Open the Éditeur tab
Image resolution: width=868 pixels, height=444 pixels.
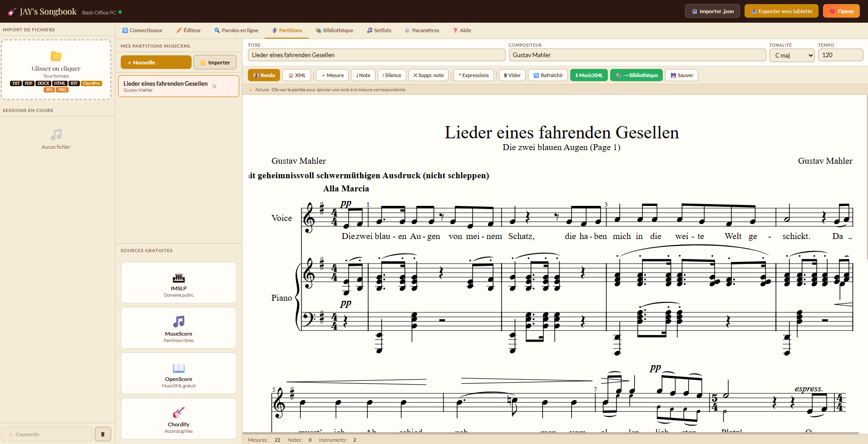click(x=188, y=30)
